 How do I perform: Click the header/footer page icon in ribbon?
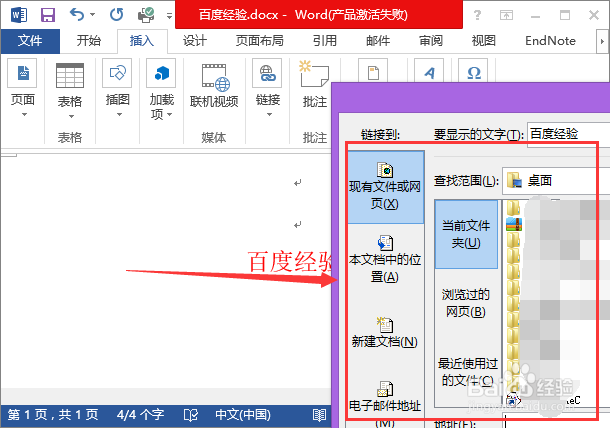(373, 70)
